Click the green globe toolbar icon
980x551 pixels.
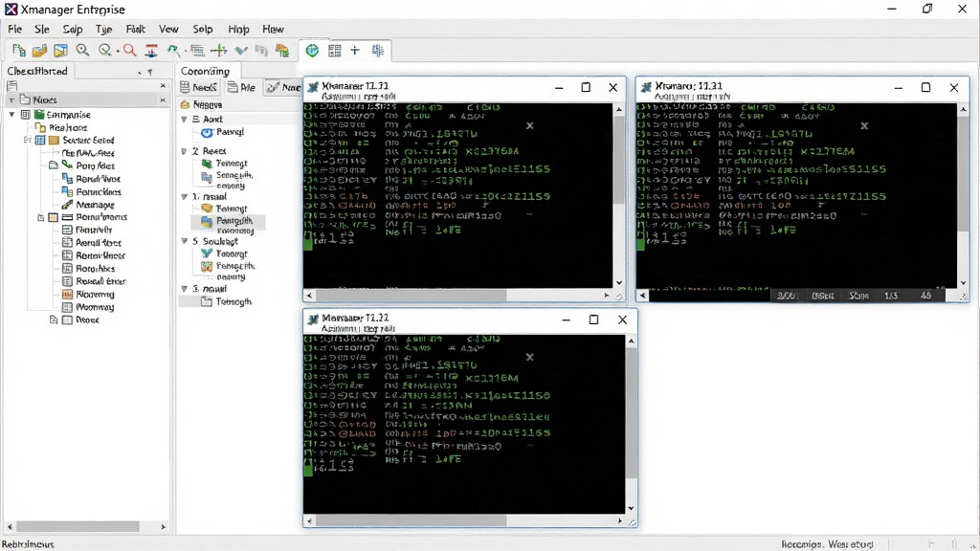coord(312,51)
